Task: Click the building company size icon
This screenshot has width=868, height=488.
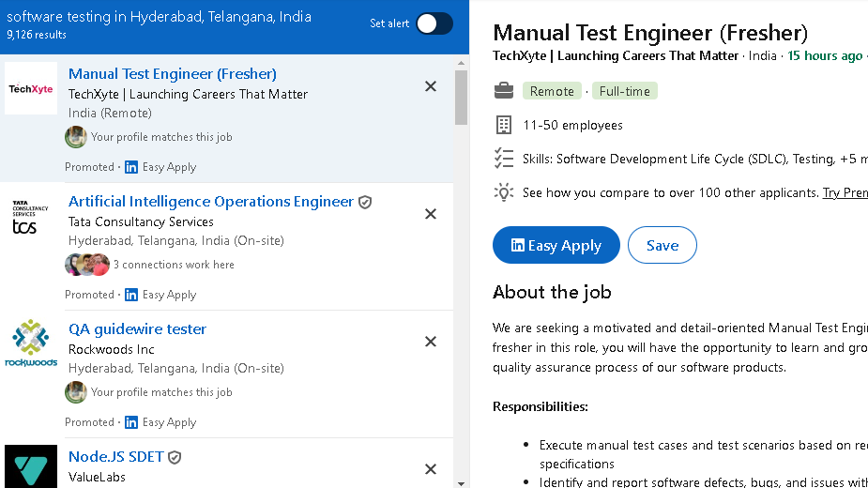Action: tap(504, 125)
